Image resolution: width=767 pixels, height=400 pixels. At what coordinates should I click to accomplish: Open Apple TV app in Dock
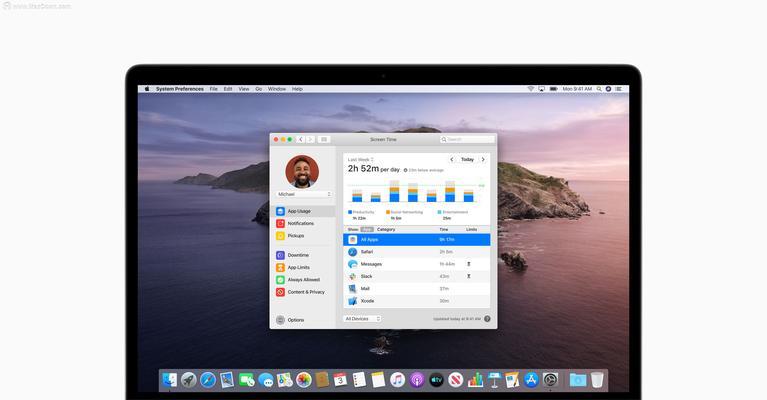(x=436, y=380)
